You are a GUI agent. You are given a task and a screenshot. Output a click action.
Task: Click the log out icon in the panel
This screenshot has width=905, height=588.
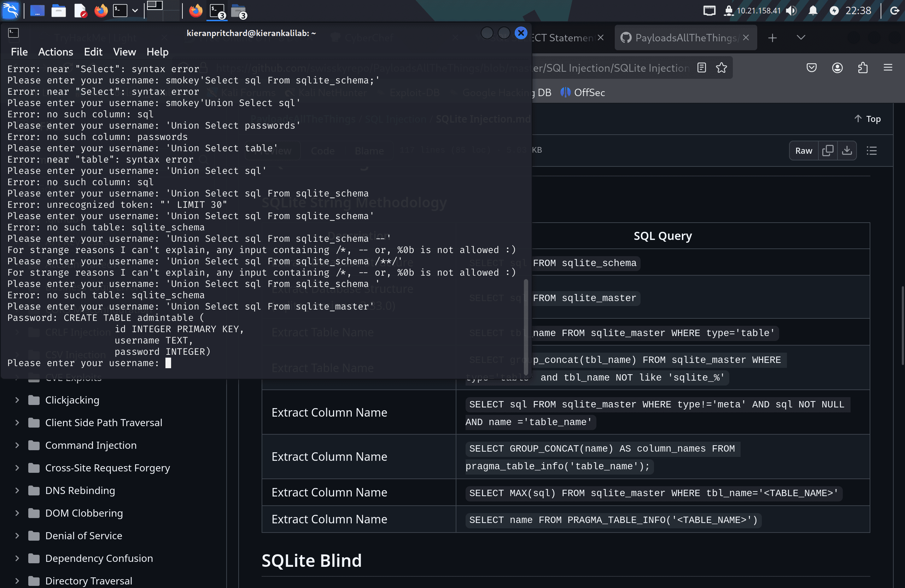tap(894, 10)
